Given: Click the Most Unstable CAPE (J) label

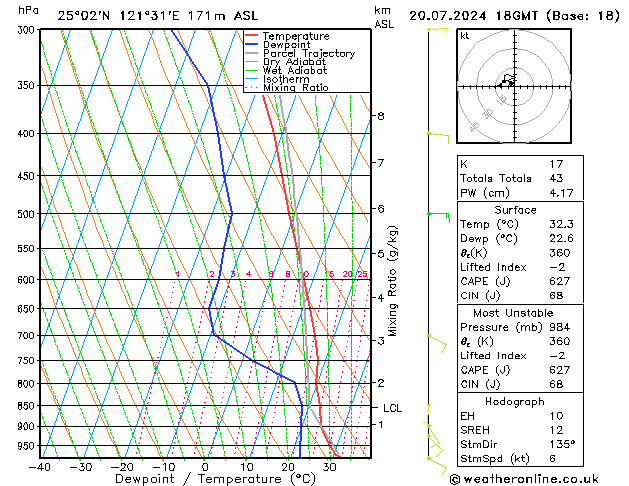Looking at the screenshot, I should click(x=485, y=370).
